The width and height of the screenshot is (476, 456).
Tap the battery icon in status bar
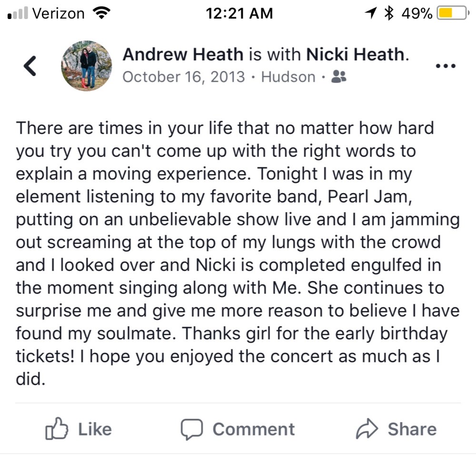pyautogui.click(x=450, y=13)
